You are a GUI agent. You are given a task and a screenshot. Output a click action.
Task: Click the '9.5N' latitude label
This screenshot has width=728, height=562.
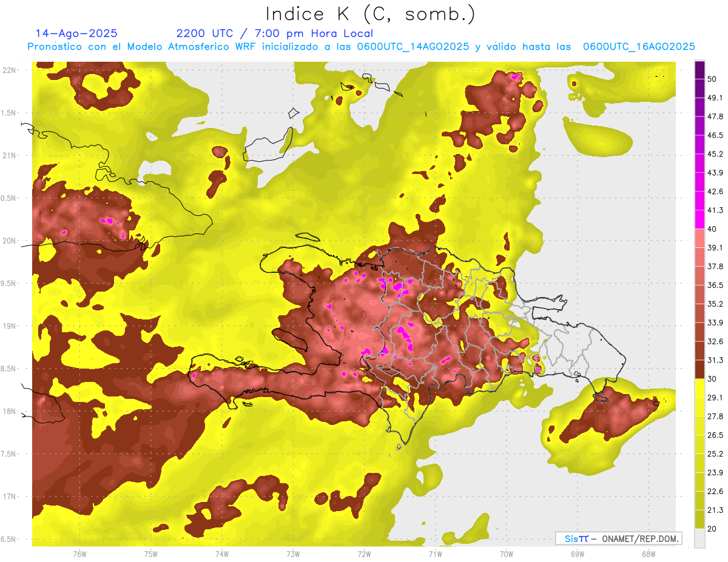[x=8, y=284]
